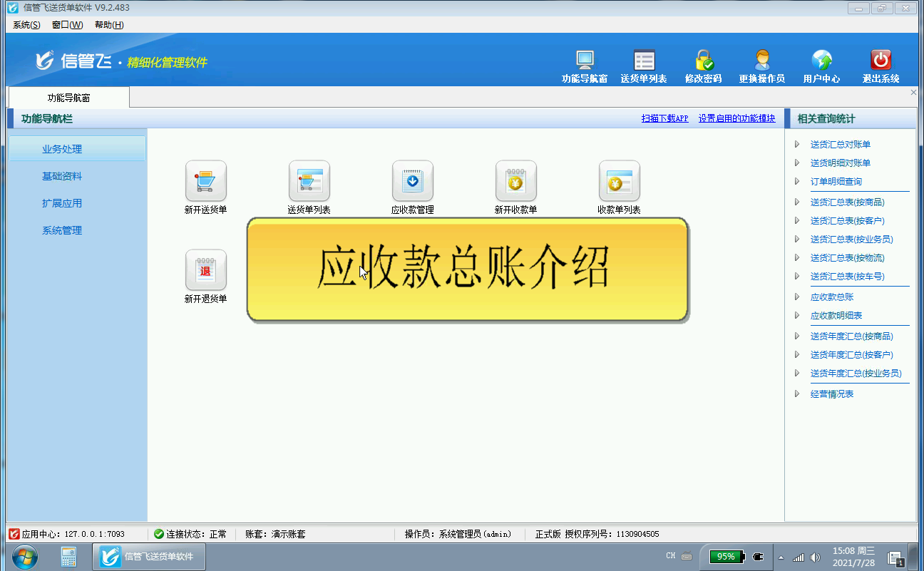
Task: Click triangle next to 经营情况表
Action: (797, 394)
